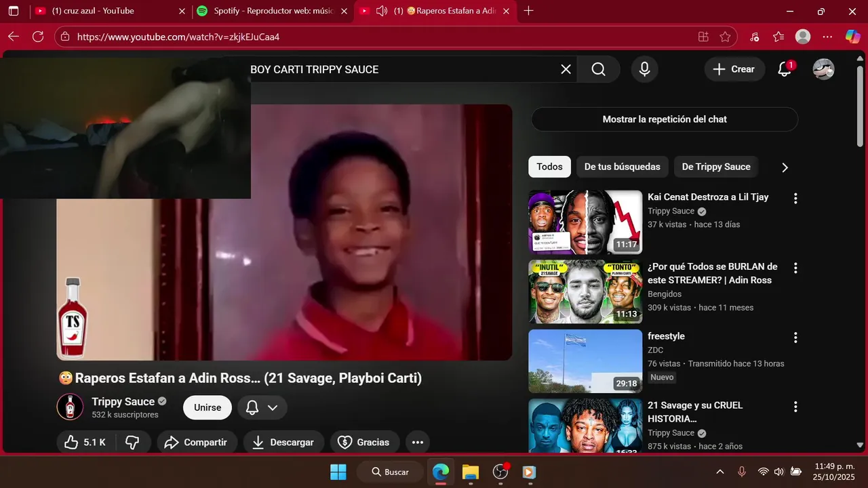Go back in the browser
Viewport: 868px width, 488px height.
tap(14, 37)
